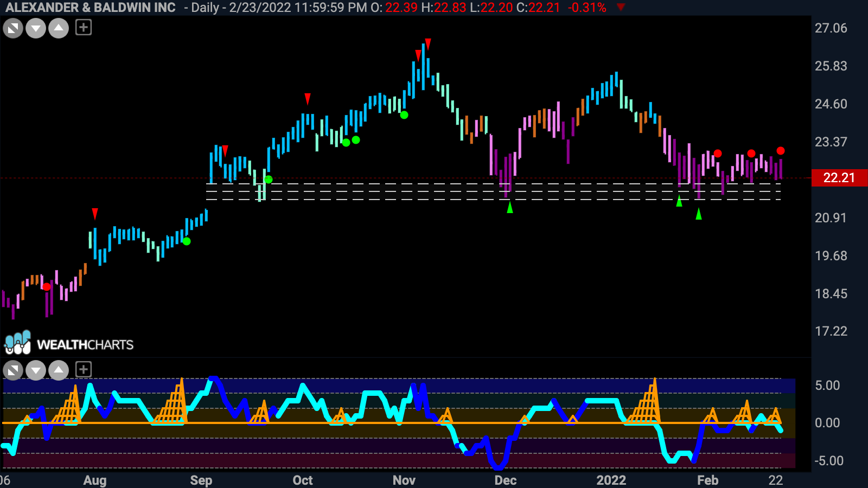This screenshot has width=868, height=488.
Task: Click the ALEXANDER & BALDWIN INC title
Action: click(x=91, y=8)
